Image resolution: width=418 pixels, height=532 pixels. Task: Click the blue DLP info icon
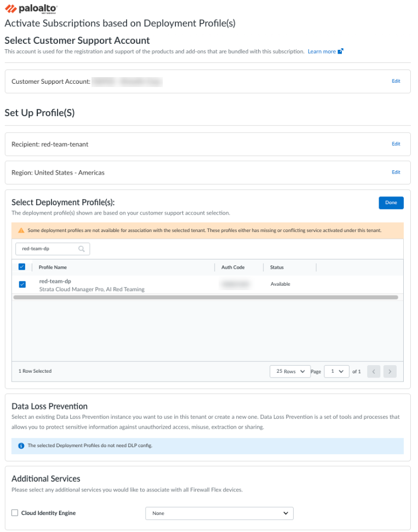coord(21,446)
